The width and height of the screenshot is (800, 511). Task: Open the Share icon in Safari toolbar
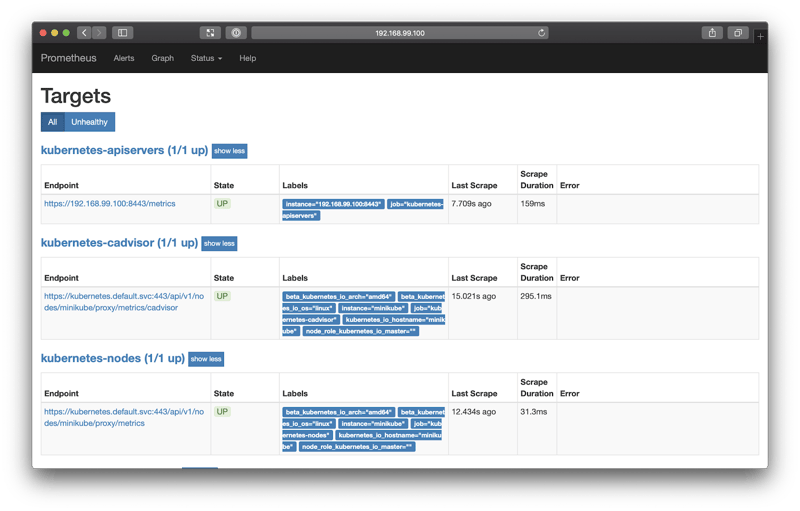click(712, 33)
